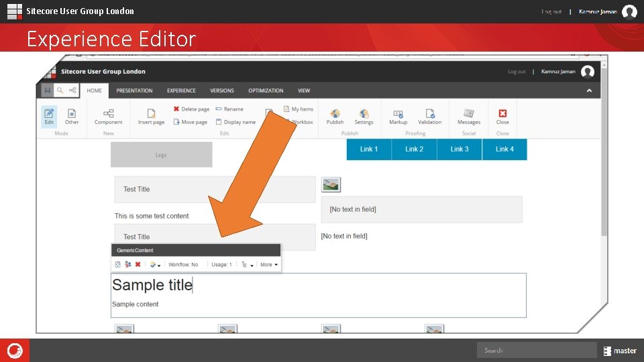Switch to the OPTIMIZATION ribbon tab
The width and height of the screenshot is (644, 362).
click(266, 90)
